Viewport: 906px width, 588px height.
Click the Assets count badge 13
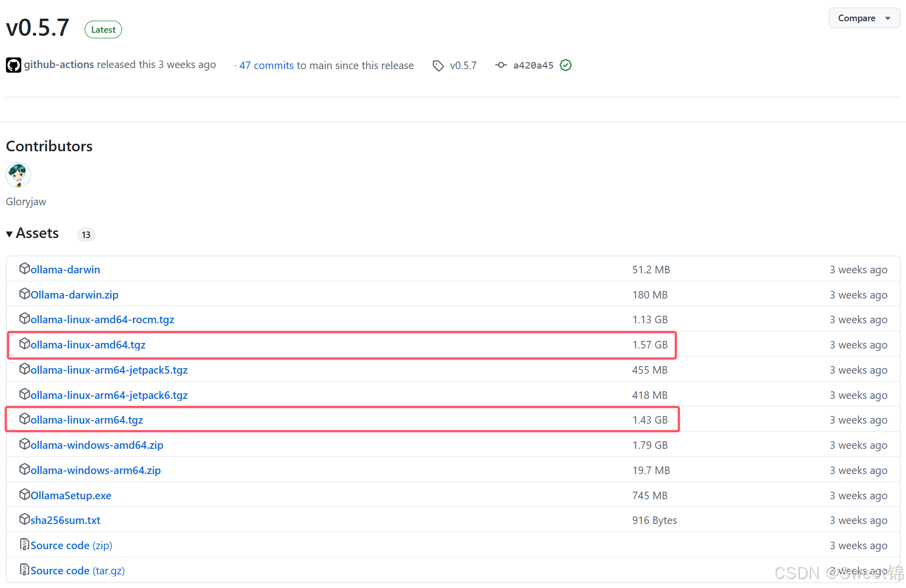tap(86, 235)
